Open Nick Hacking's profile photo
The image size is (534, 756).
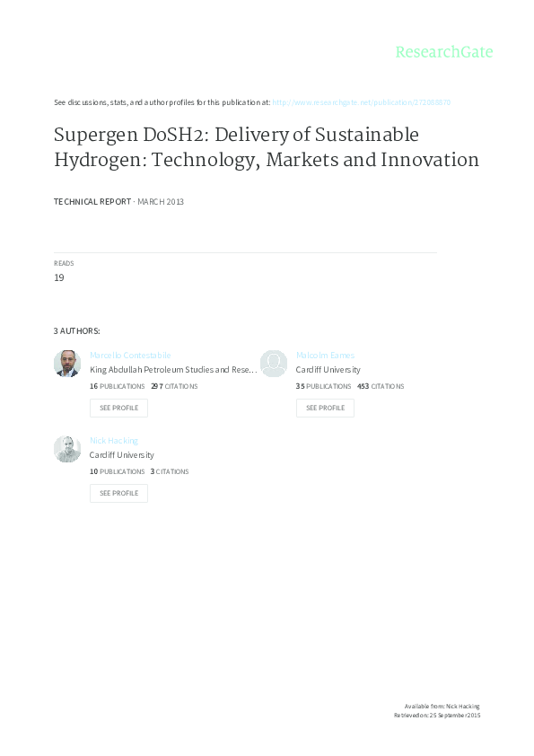[67, 449]
